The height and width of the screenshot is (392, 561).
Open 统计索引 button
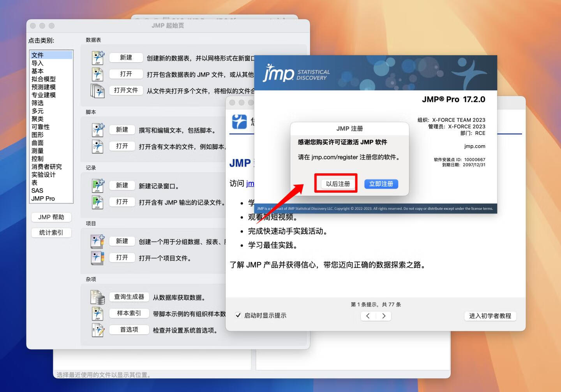(51, 233)
